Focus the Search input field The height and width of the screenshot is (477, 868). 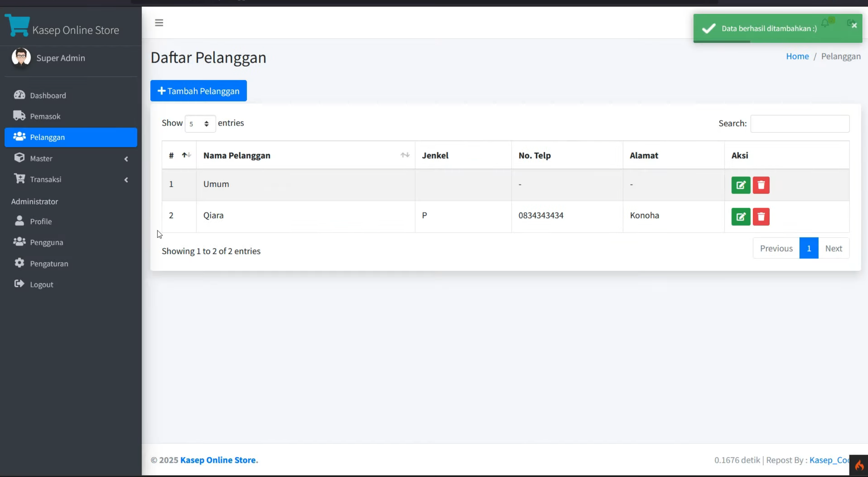[800, 124]
